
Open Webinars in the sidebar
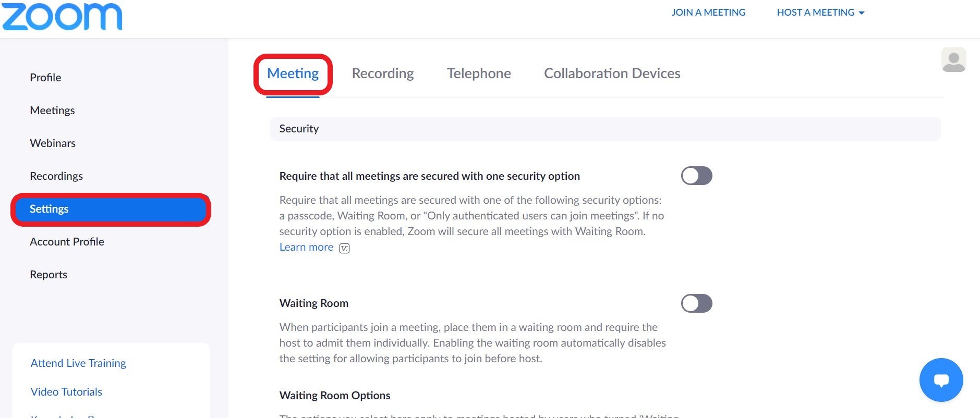coord(53,143)
